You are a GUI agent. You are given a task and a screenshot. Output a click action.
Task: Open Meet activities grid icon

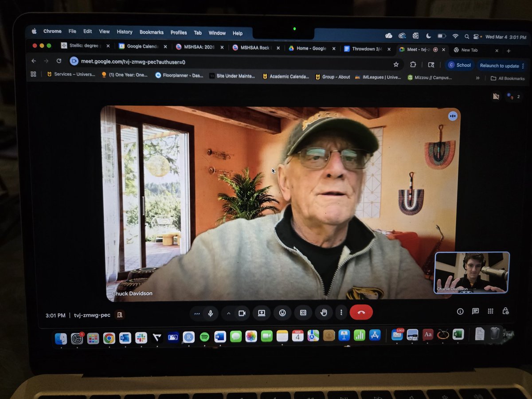click(x=490, y=311)
